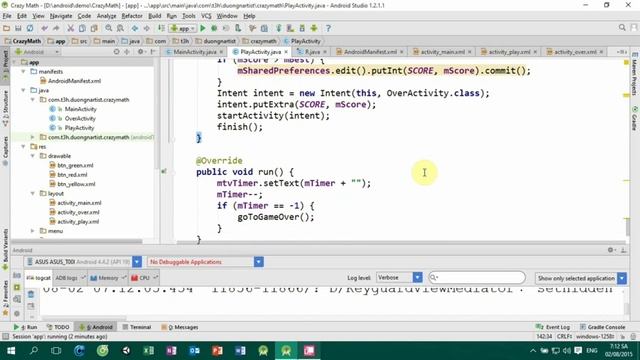Click the Debug app bug icon
Viewport: 640px width, 360px height.
(214, 28)
